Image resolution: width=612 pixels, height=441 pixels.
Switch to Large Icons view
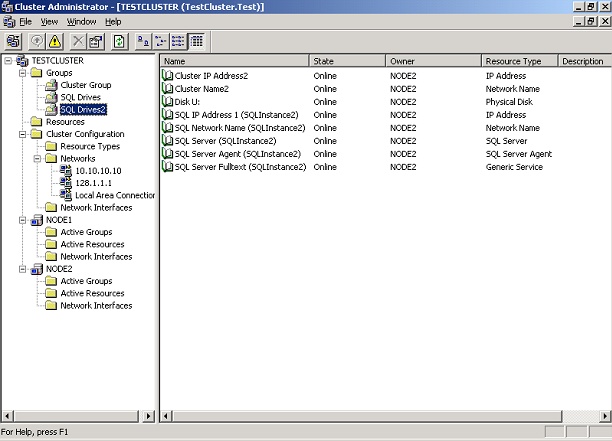click(144, 41)
